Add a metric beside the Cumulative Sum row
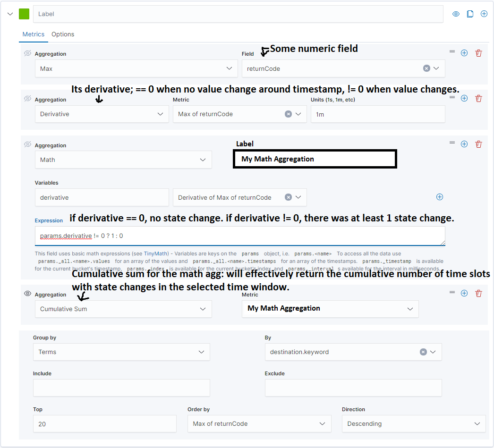The image size is (494, 448). click(x=464, y=293)
